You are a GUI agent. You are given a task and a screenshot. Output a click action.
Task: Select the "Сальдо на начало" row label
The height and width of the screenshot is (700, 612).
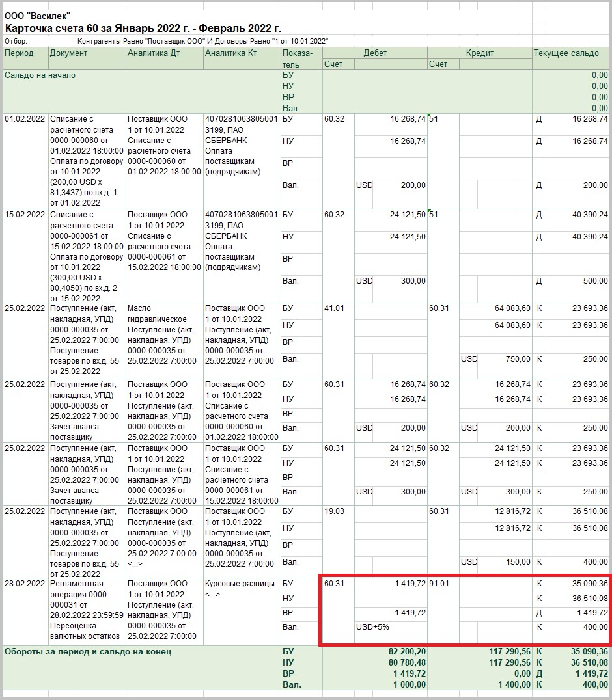(40, 75)
